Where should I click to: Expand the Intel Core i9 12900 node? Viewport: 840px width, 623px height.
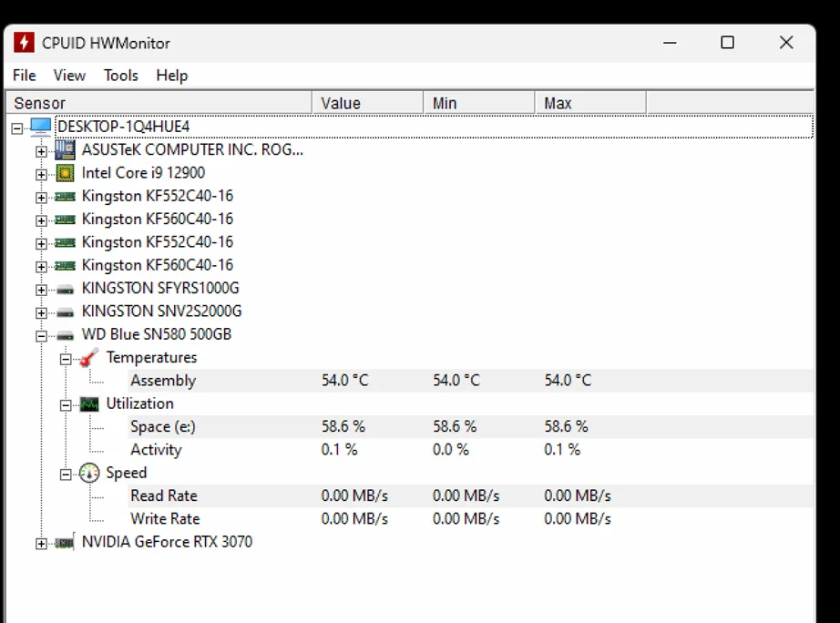(x=41, y=174)
